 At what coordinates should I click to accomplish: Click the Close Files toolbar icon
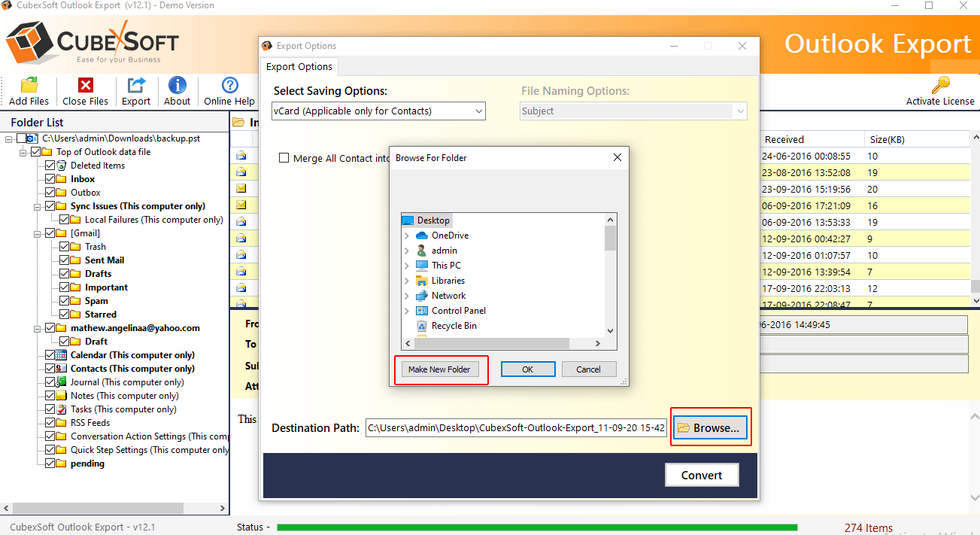[x=86, y=85]
